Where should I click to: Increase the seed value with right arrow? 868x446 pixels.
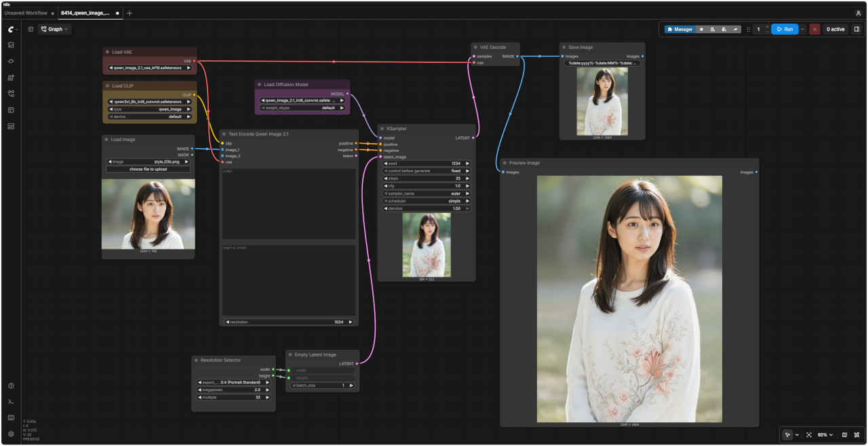pyautogui.click(x=467, y=163)
